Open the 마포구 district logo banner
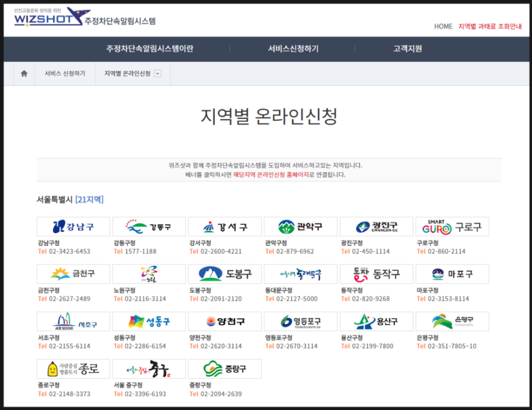532x410 pixels. (x=453, y=274)
